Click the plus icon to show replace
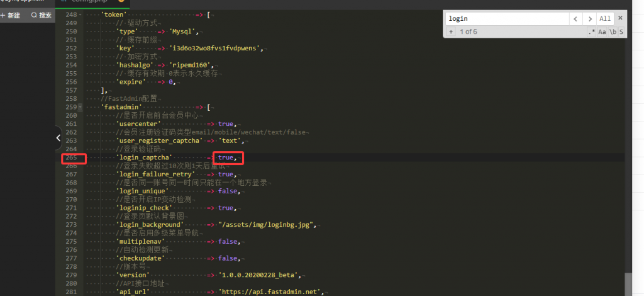This screenshot has height=296, width=644. pyautogui.click(x=451, y=31)
